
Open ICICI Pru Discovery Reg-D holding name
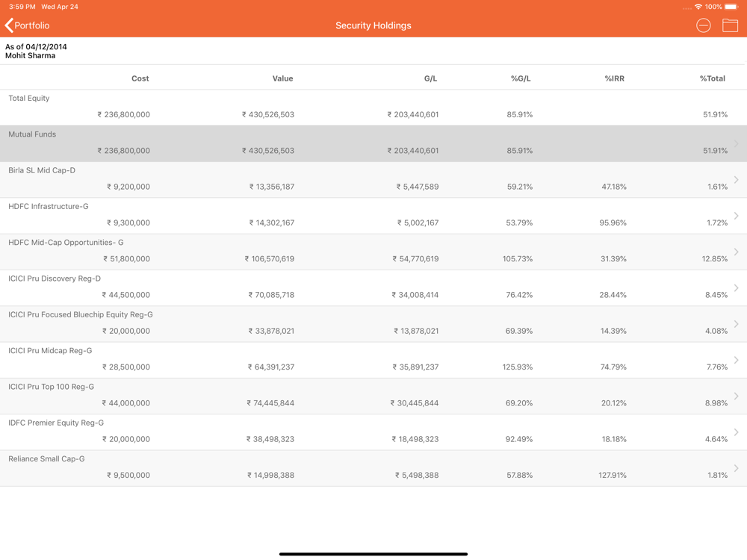(x=55, y=279)
